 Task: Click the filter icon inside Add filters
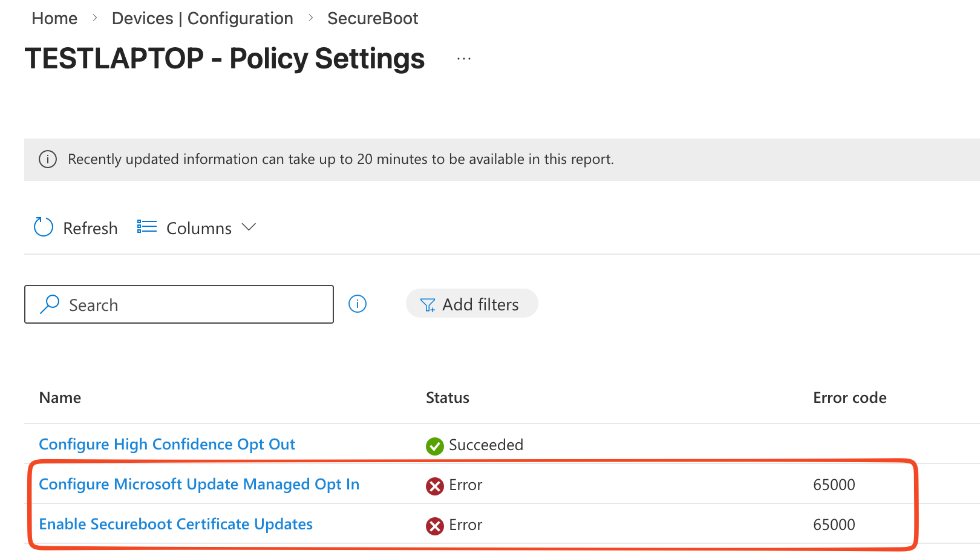[428, 304]
